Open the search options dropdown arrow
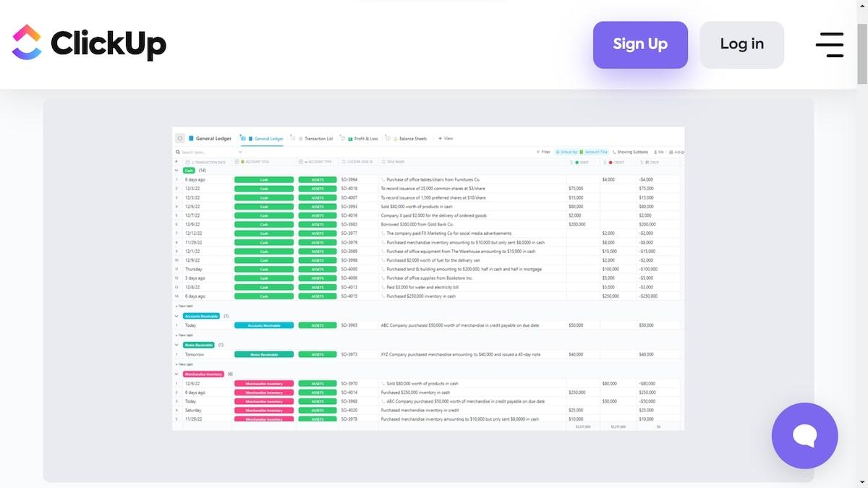This screenshot has width=868, height=488. coord(239,153)
